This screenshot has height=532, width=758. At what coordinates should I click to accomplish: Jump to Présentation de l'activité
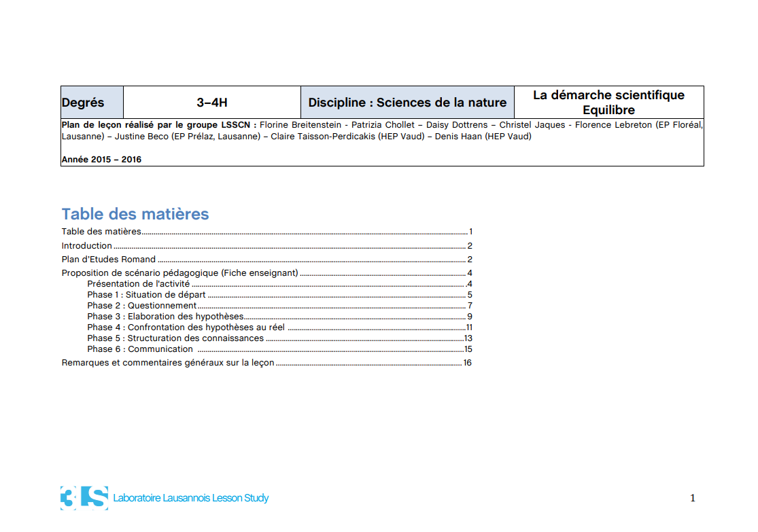[x=138, y=284]
